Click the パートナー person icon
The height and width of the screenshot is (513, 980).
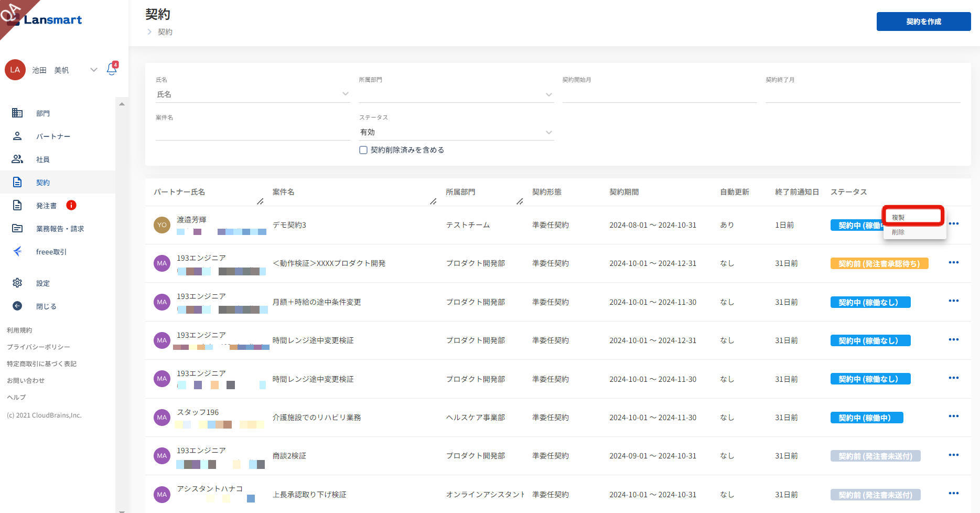click(x=17, y=136)
